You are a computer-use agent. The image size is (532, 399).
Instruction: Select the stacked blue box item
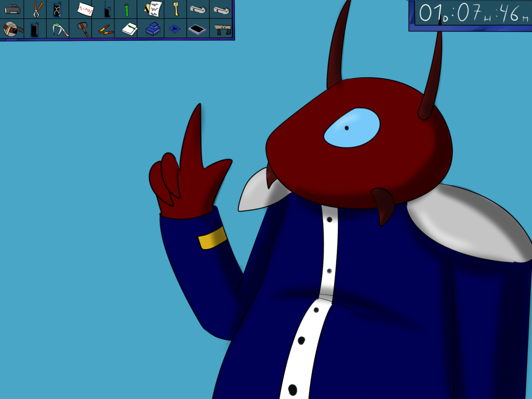tap(153, 29)
